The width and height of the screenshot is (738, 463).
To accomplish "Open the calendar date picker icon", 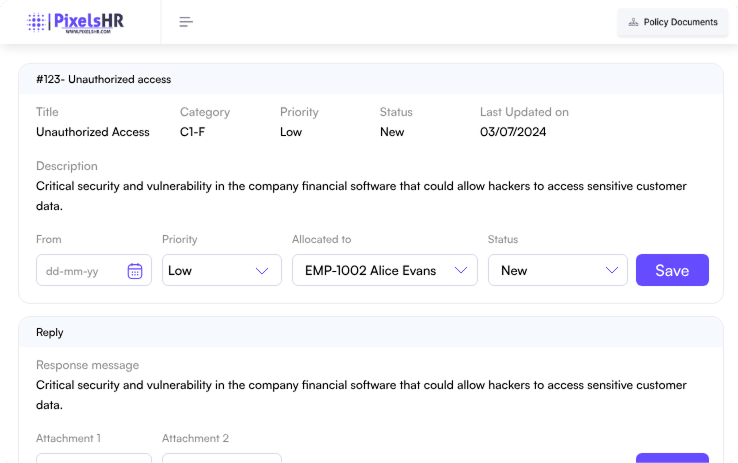I will [135, 271].
